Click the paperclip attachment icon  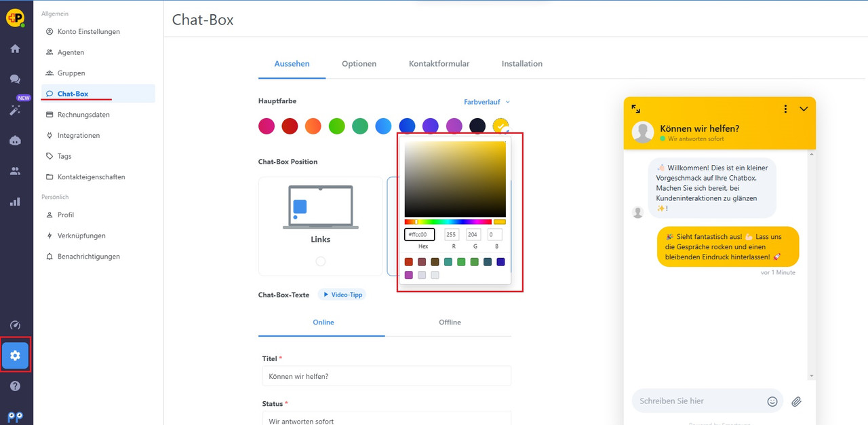click(x=797, y=401)
